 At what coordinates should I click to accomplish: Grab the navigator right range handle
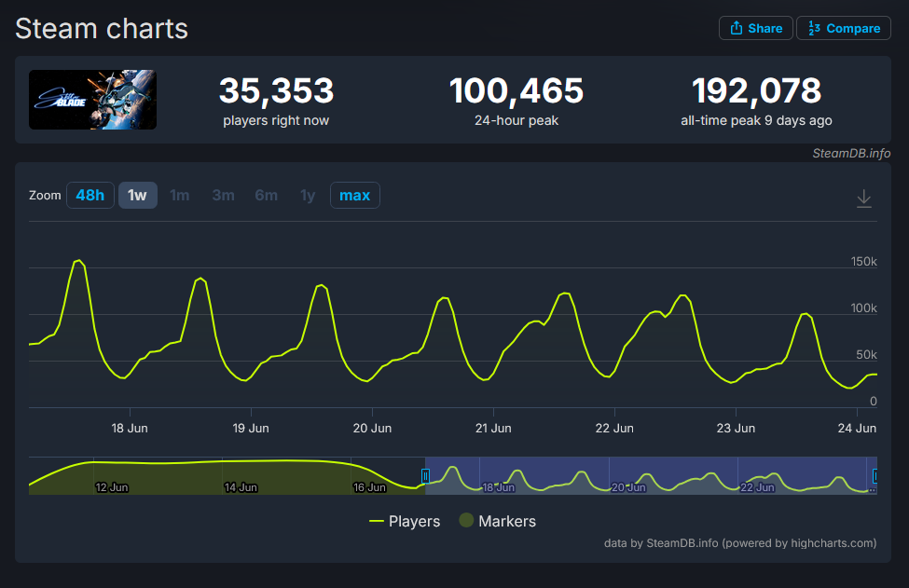pyautogui.click(x=875, y=475)
